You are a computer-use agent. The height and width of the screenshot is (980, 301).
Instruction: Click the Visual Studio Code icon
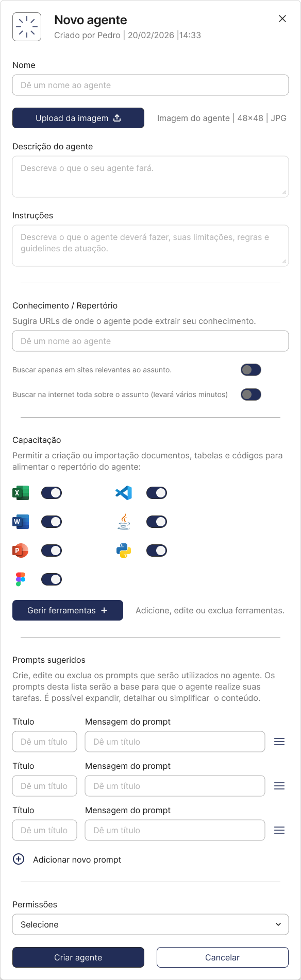(x=124, y=493)
